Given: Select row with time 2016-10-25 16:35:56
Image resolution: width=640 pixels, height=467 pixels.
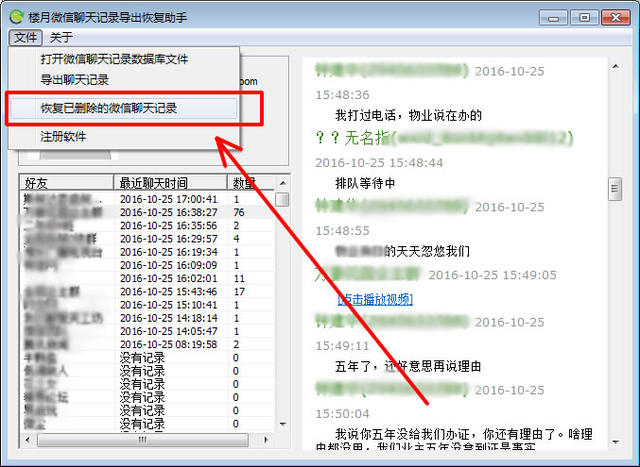Looking at the screenshot, I should tap(147, 226).
